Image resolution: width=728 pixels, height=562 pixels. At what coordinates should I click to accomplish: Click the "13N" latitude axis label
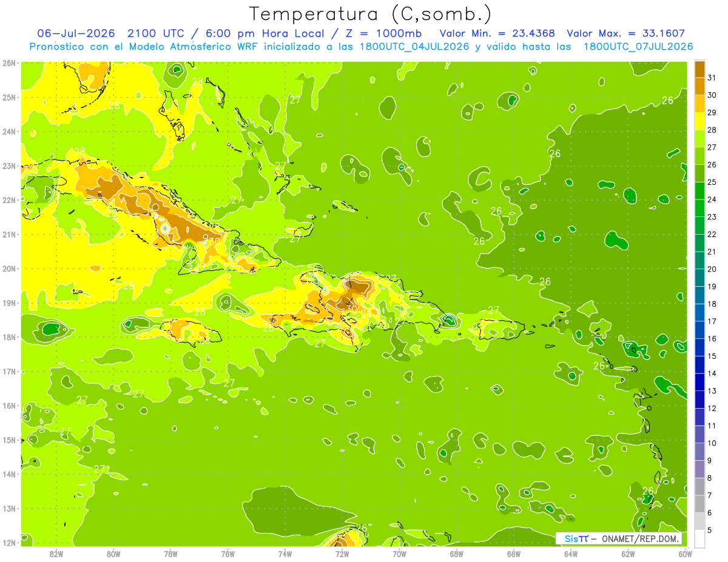click(8, 508)
